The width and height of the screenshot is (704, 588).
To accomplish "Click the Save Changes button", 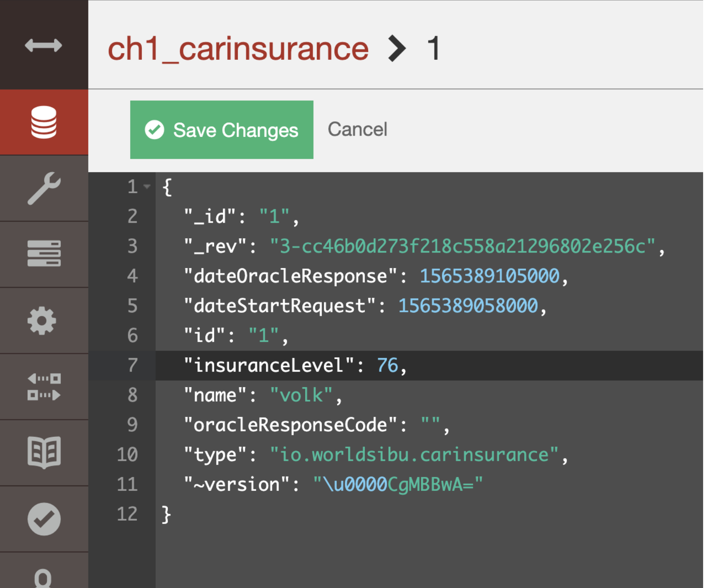I will pyautogui.click(x=221, y=130).
